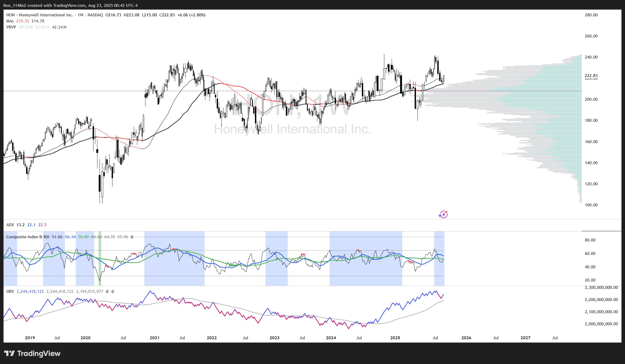Click the current price label 222.83
This screenshot has width=625, height=364.
pyautogui.click(x=591, y=76)
